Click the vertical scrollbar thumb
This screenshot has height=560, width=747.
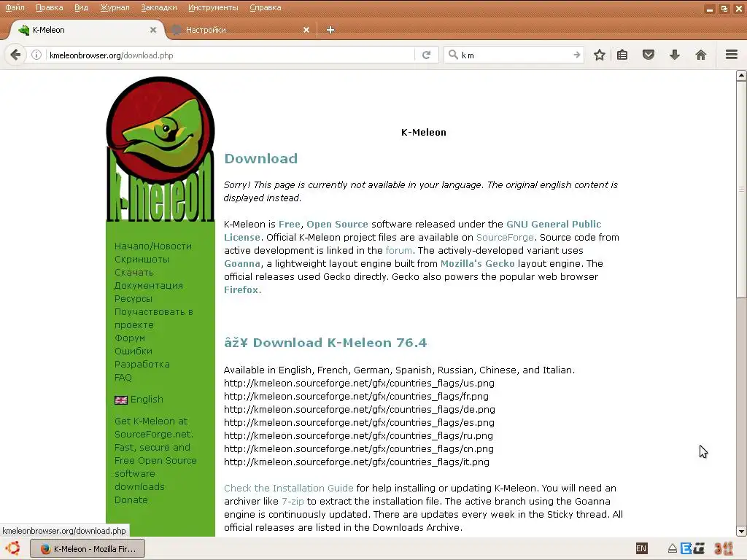[741, 190]
